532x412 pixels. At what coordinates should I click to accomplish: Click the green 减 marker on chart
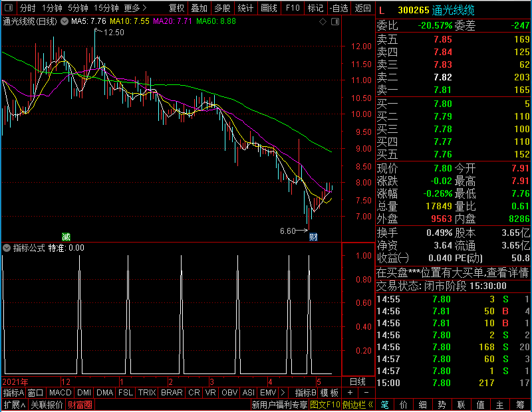66,237
